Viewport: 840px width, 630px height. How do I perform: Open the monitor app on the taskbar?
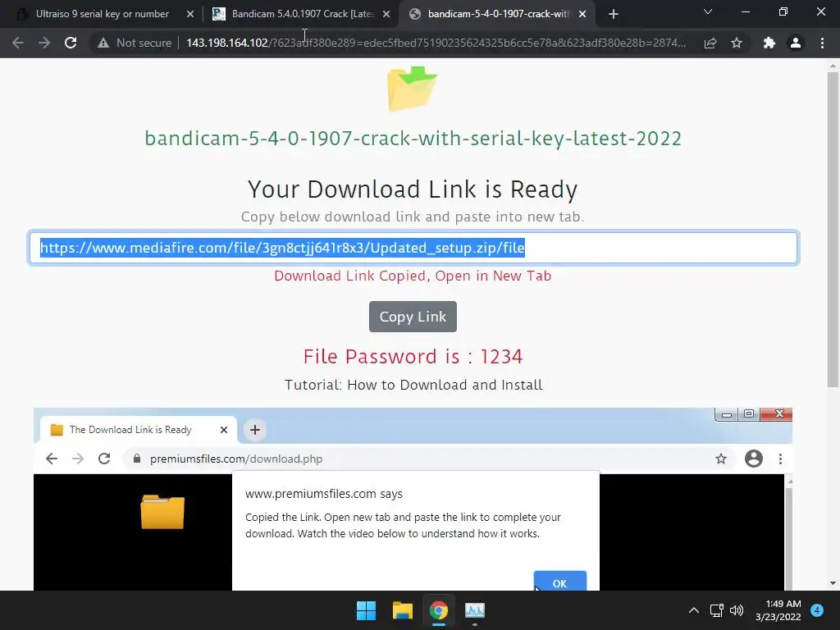[x=475, y=610]
